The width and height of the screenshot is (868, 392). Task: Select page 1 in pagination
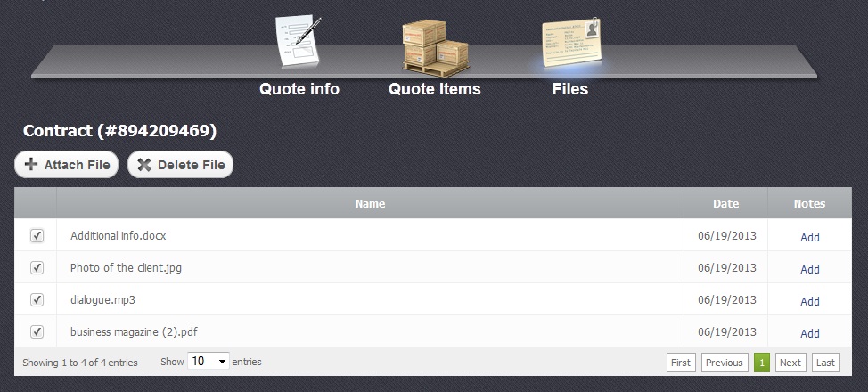[762, 363]
